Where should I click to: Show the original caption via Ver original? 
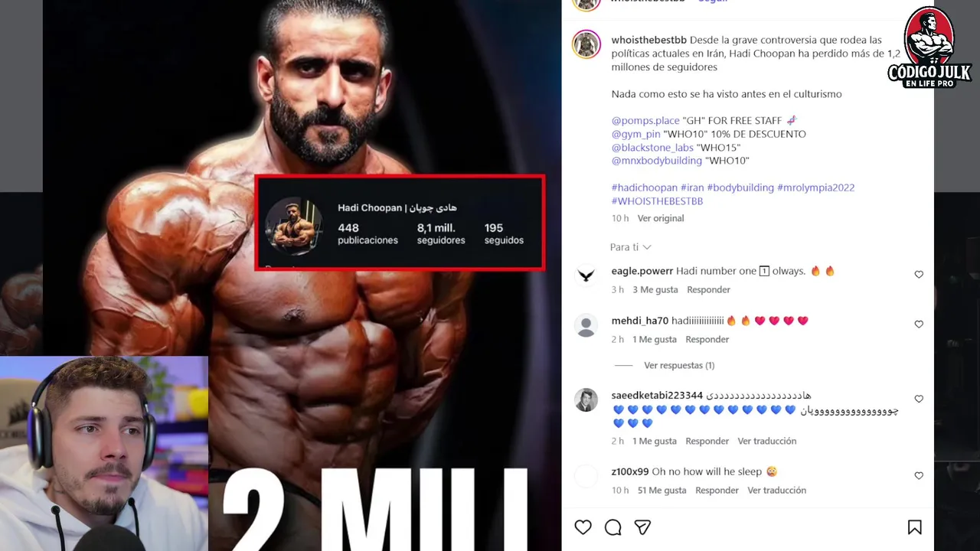(x=661, y=218)
